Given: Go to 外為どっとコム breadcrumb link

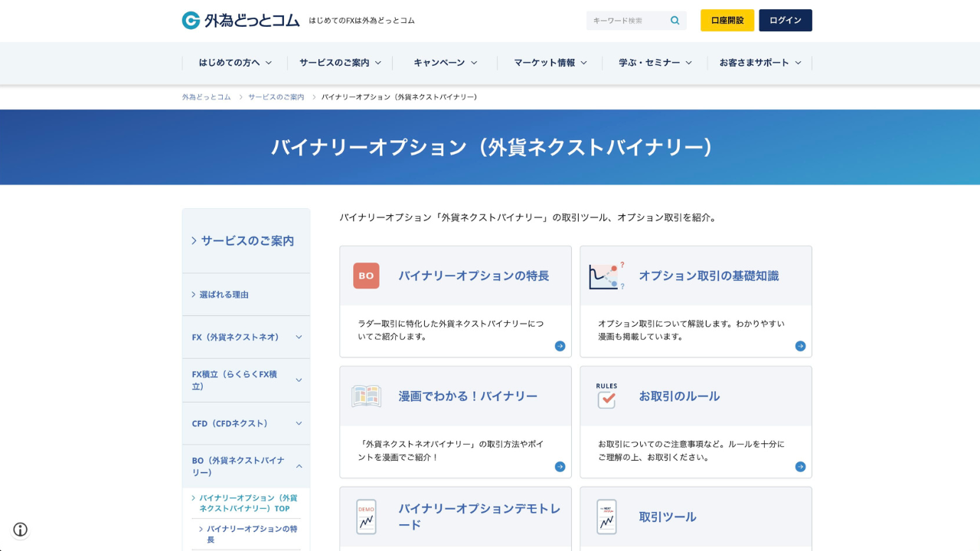Looking at the screenshot, I should point(207,97).
